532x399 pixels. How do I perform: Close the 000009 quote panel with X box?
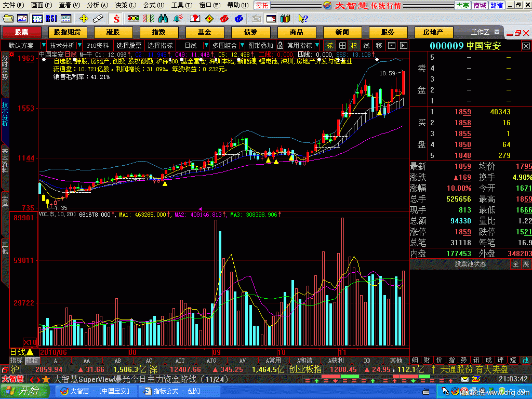tap(526, 46)
